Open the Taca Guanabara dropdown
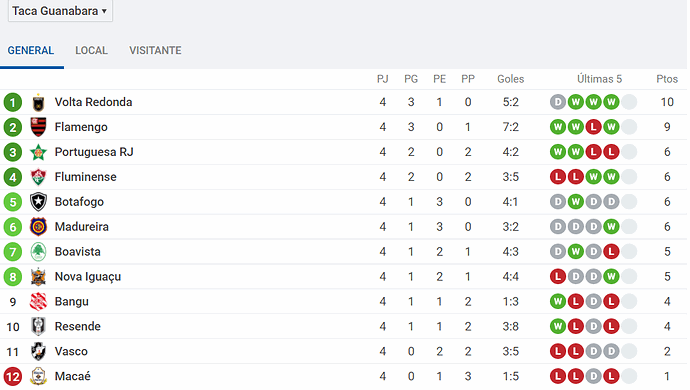Image resolution: width=690 pixels, height=390 pixels. [60, 11]
